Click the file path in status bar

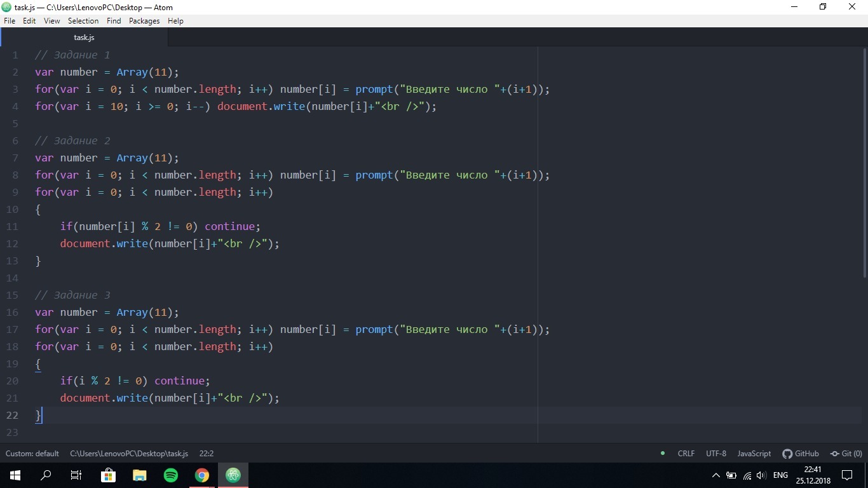[x=129, y=454]
